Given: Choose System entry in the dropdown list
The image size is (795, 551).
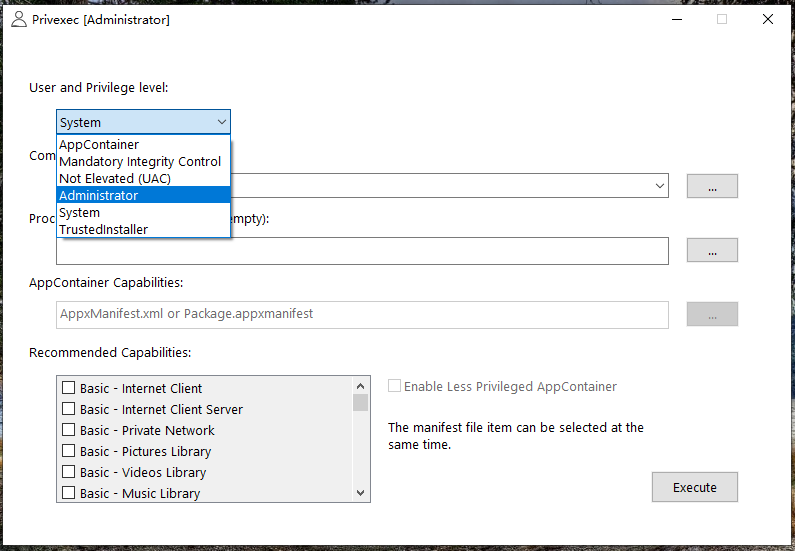Looking at the screenshot, I should (143, 212).
